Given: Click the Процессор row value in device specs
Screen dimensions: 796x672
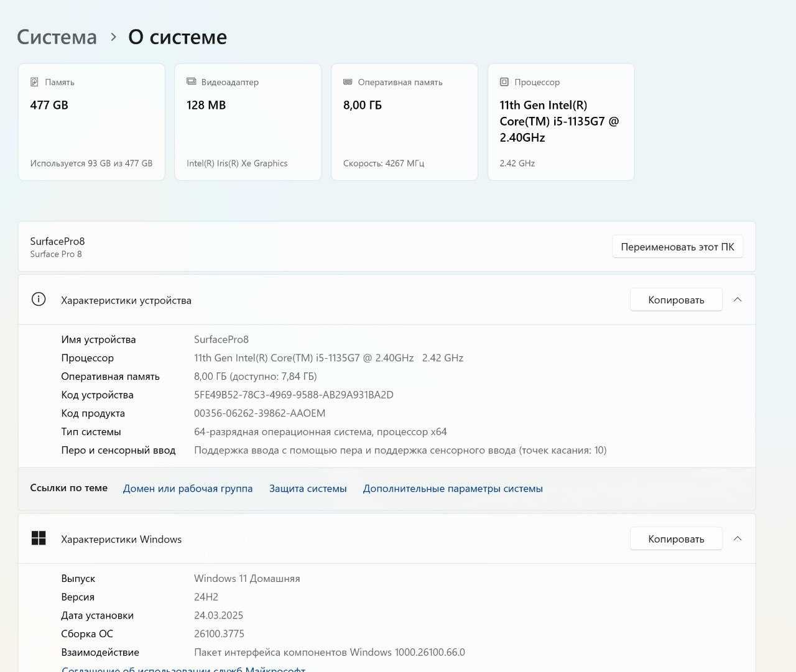Looking at the screenshot, I should pos(328,358).
